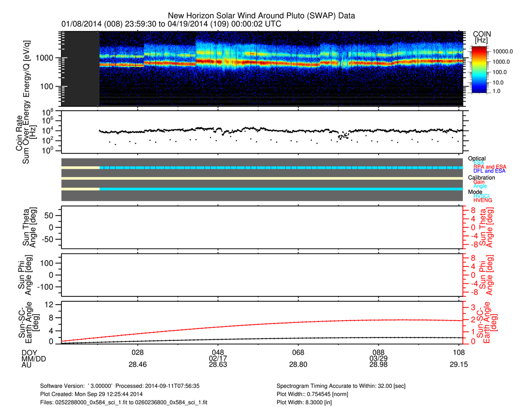Screen dimensions: 532x411
Task: Click the 03/29 date label on time axis
Action: [x=378, y=360]
